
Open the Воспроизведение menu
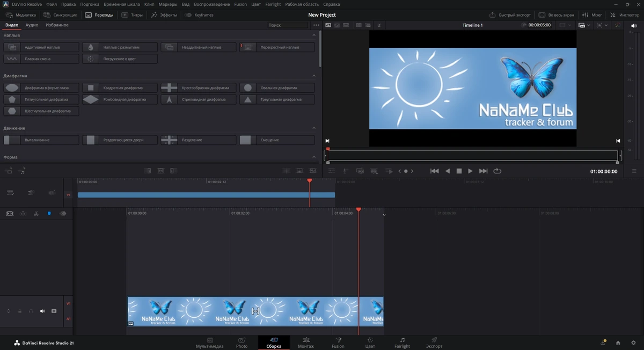click(212, 4)
